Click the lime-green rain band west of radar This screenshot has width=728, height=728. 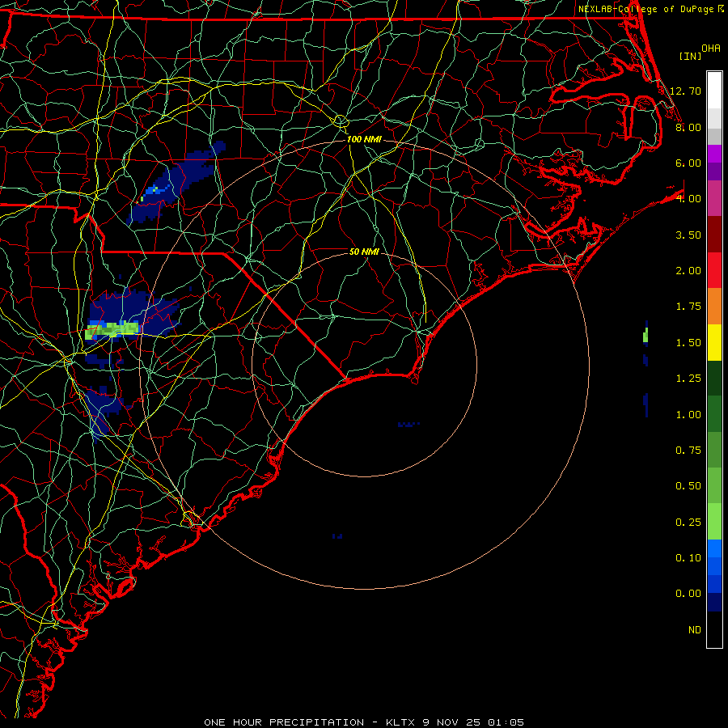[x=112, y=331]
